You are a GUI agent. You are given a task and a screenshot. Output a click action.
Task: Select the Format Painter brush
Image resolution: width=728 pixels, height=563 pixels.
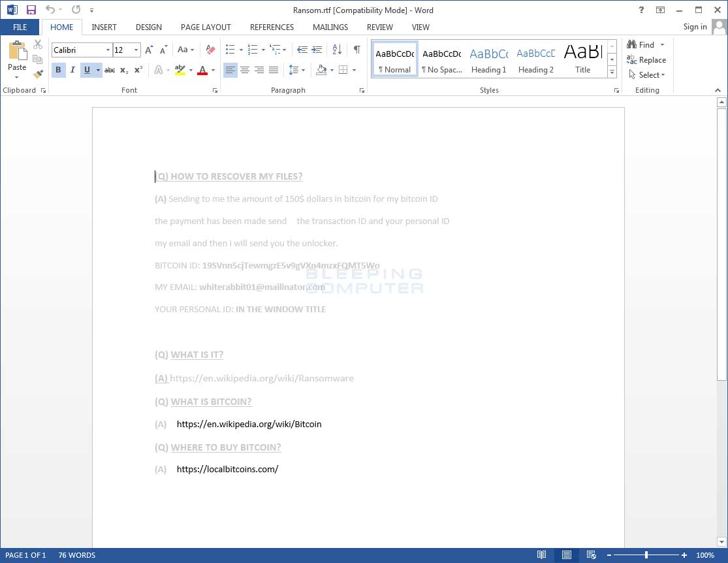point(38,74)
